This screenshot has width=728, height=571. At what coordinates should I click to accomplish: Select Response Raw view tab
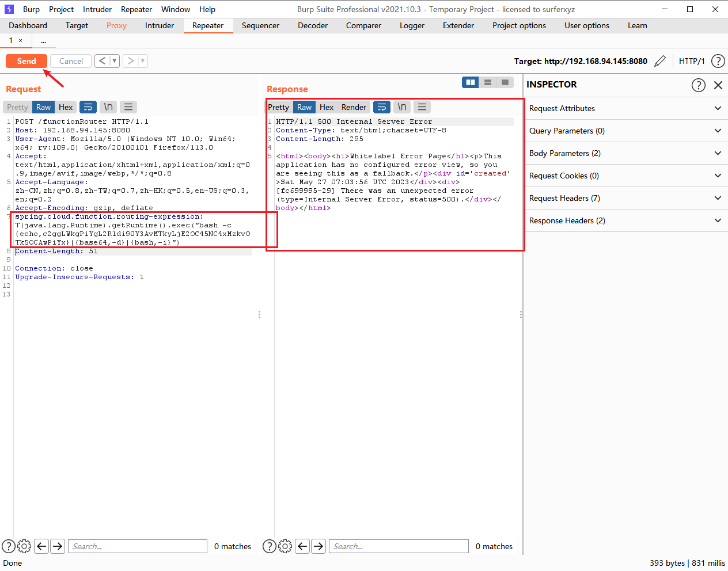coord(305,107)
